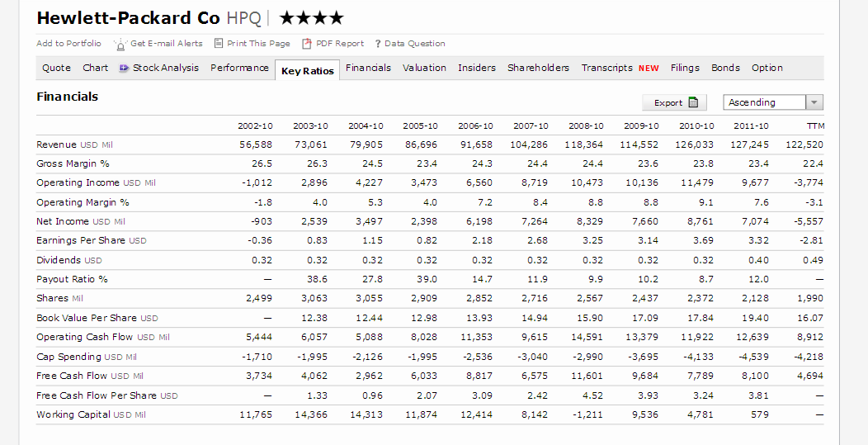Screen dimensions: 868x445
Task: Click the Shares Mil row label
Action: click(59, 298)
